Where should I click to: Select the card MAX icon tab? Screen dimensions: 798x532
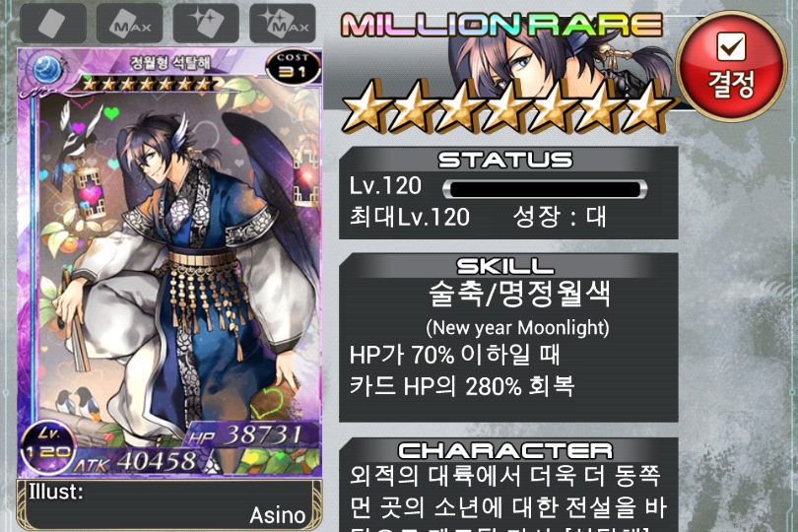(x=129, y=23)
